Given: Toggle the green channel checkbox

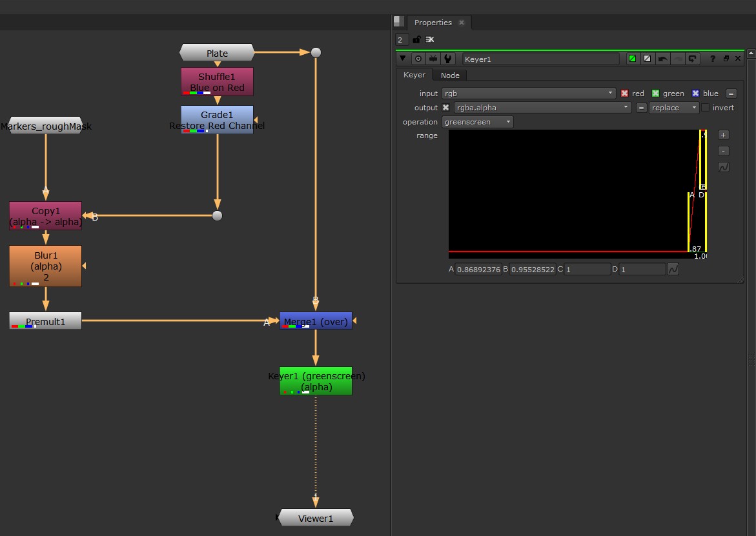Looking at the screenshot, I should (655, 94).
